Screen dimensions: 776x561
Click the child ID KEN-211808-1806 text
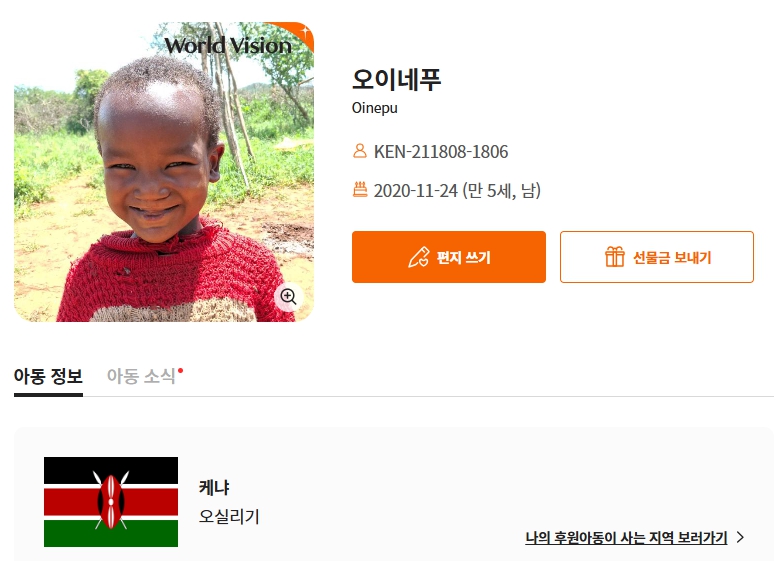(x=441, y=151)
